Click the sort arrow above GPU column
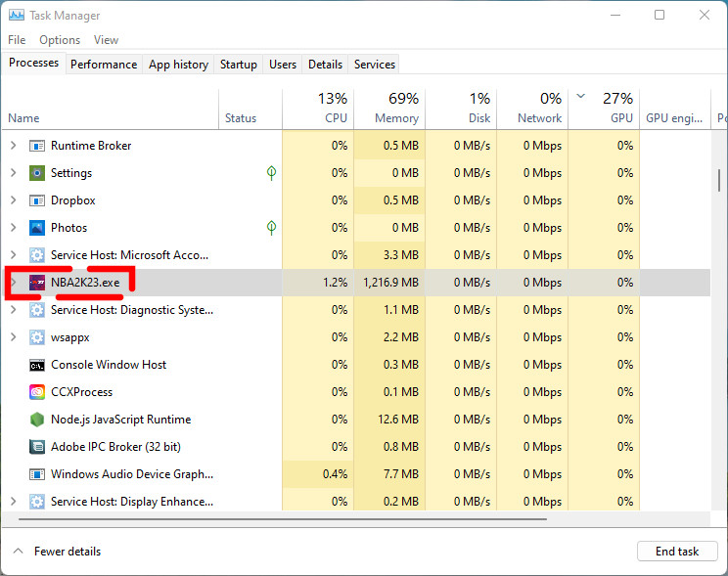 (581, 97)
